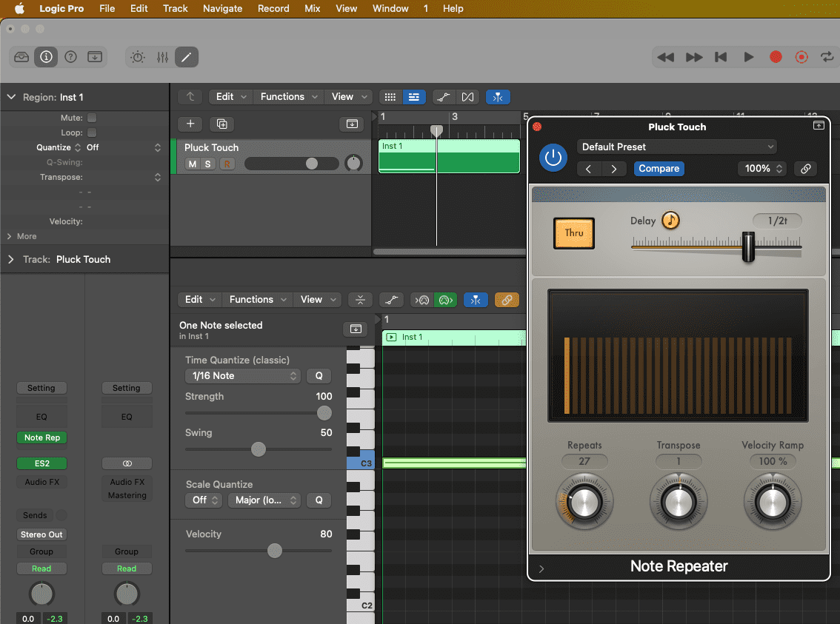This screenshot has height=624, width=840.
Task: Toggle the region Mute checkbox
Action: (x=92, y=118)
